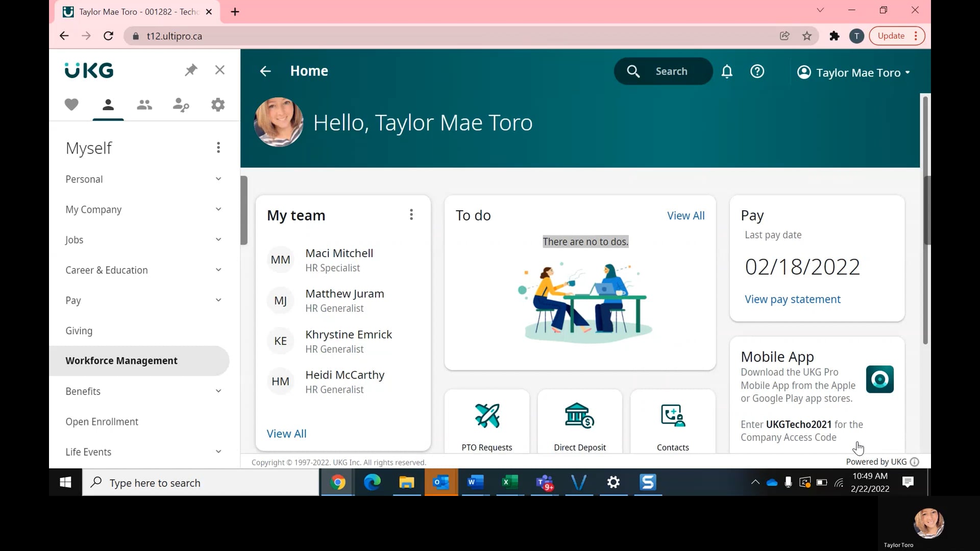
Task: Select Workforce Management menu item
Action: pos(121,361)
